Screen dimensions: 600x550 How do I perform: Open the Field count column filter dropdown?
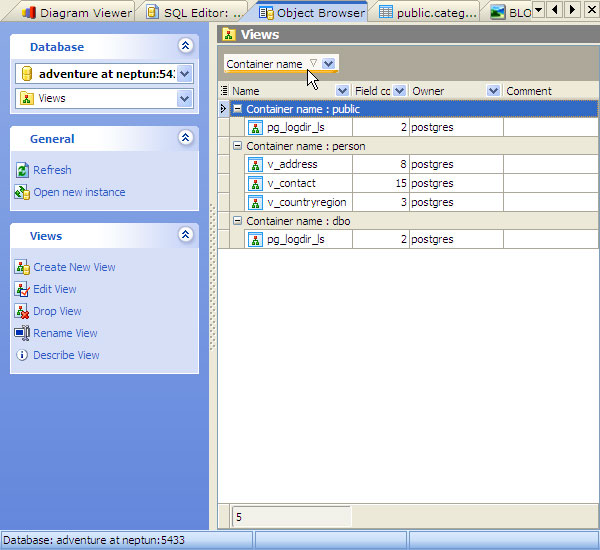pyautogui.click(x=399, y=91)
